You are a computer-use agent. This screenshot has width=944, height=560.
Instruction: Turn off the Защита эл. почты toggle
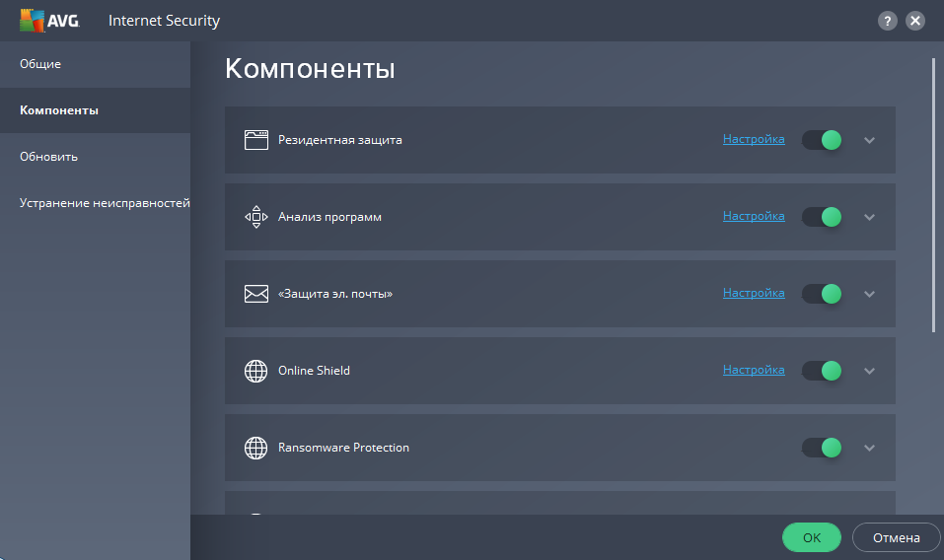click(x=822, y=294)
